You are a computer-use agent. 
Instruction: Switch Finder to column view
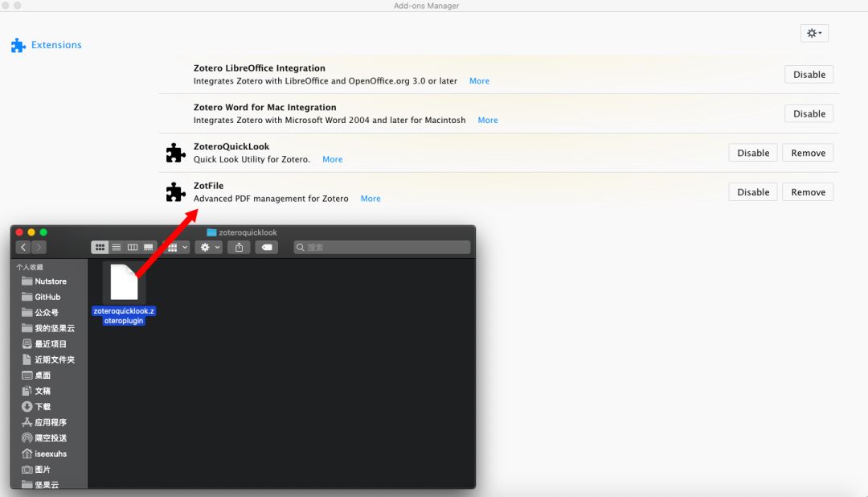point(133,247)
